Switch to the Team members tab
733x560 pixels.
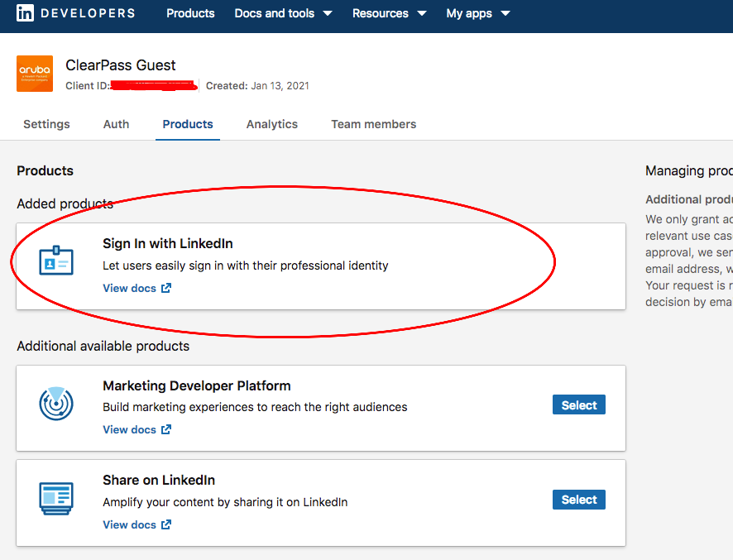point(373,124)
